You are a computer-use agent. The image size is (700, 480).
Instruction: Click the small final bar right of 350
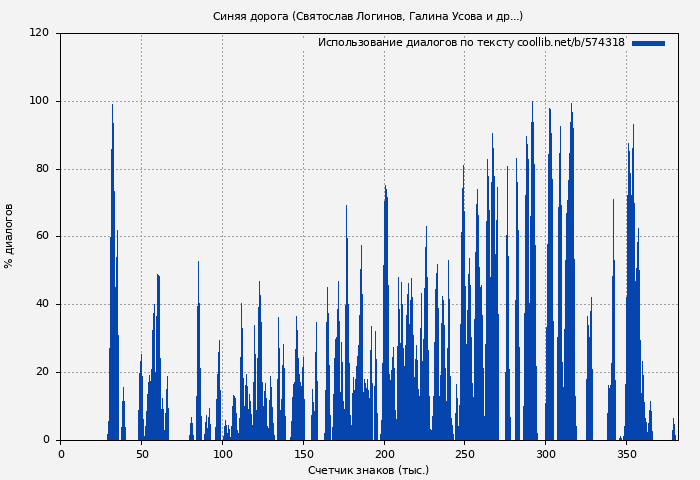coord(673,430)
